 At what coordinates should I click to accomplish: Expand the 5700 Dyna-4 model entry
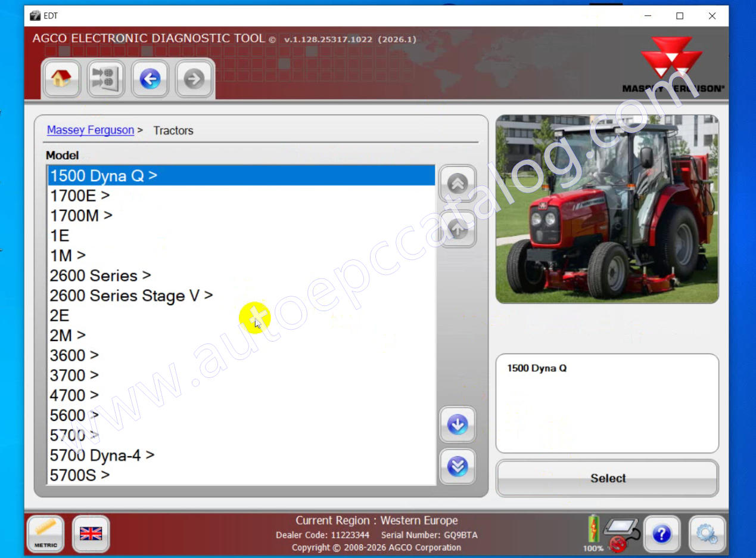[102, 455]
